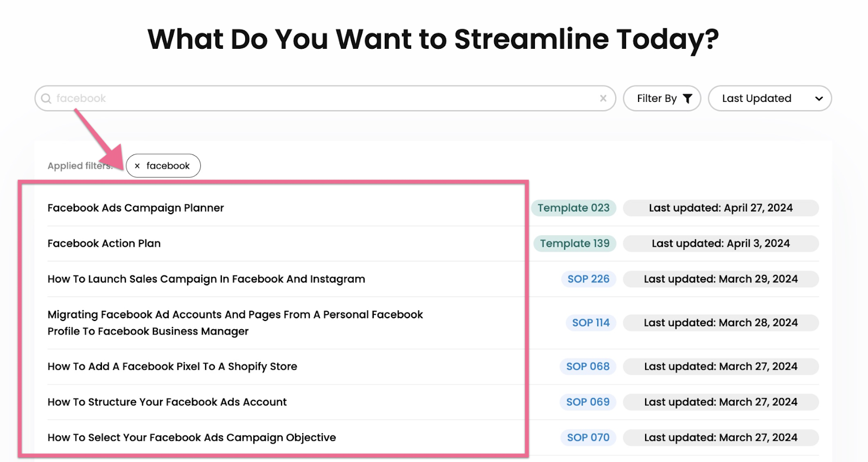Click the SOP 070 row's March 27, 2024 date
The width and height of the screenshot is (868, 462).
(721, 438)
